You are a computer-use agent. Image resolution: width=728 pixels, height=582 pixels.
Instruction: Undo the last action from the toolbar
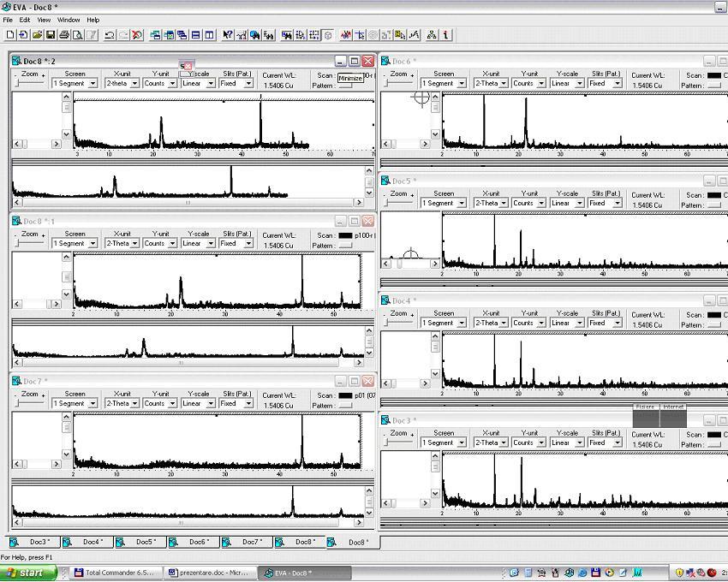click(x=110, y=35)
